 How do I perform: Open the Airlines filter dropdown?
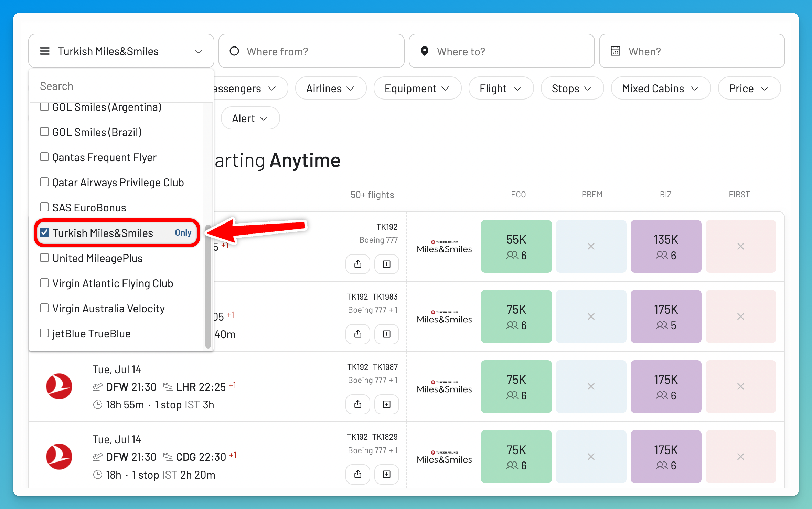331,89
